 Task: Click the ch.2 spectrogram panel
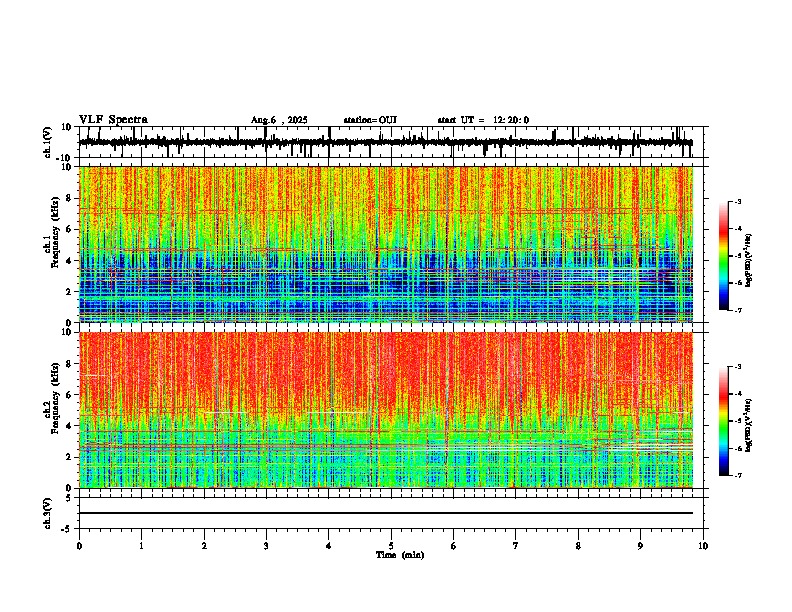tap(386, 410)
